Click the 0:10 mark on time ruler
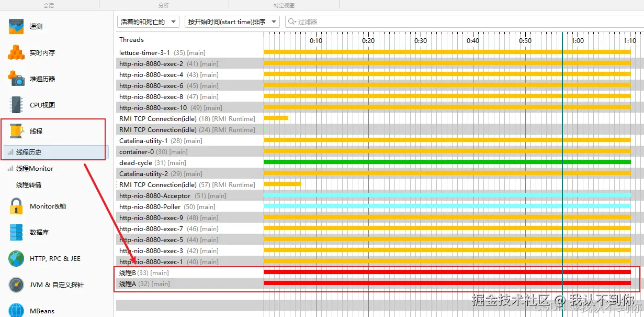Screen dimensions: 644x317 (x=316, y=40)
